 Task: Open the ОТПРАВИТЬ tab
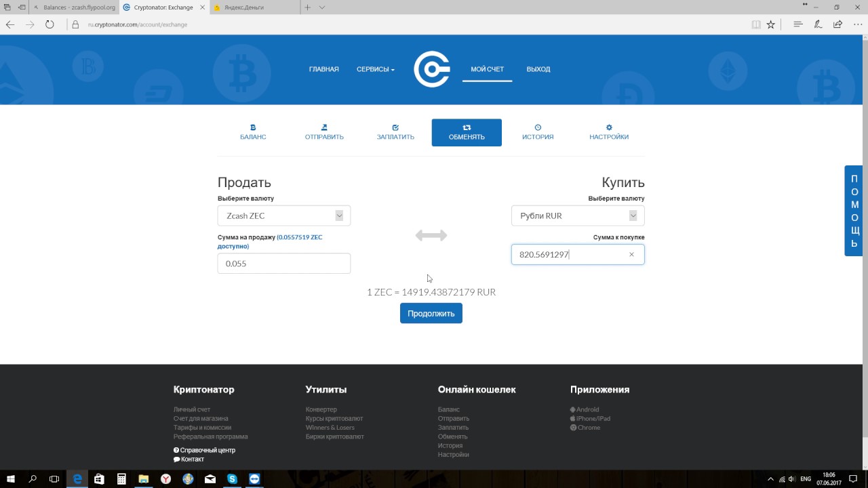[x=324, y=132]
